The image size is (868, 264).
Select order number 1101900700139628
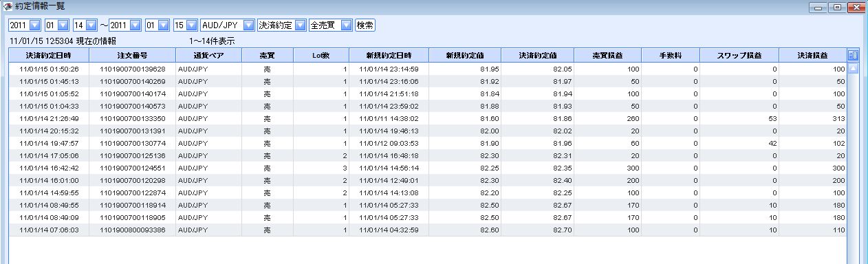point(133,69)
